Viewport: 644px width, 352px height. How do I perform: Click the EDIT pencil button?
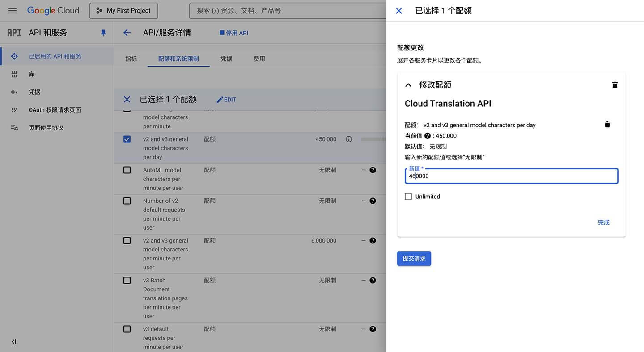[226, 100]
